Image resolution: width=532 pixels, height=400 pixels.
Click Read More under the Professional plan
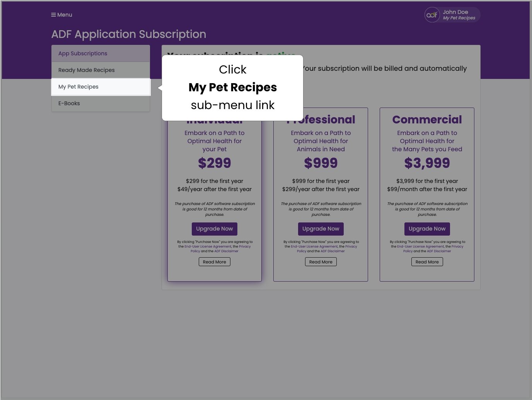(321, 262)
